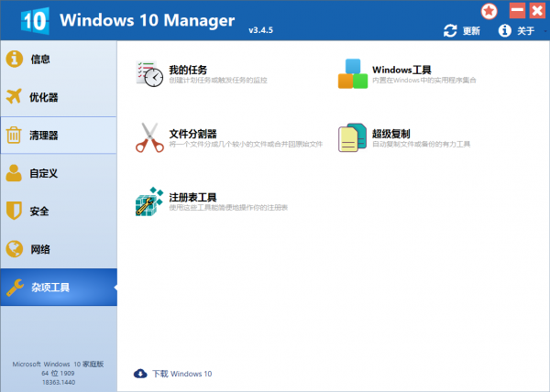Switch to the 清理器 tab
550x392 pixels.
click(x=59, y=136)
